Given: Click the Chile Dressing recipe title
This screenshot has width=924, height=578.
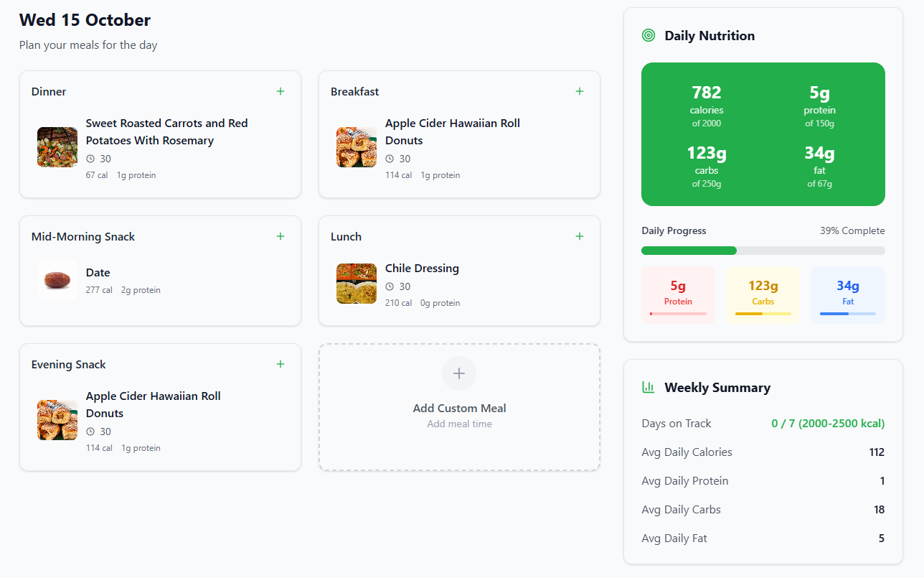Looking at the screenshot, I should tap(422, 269).
